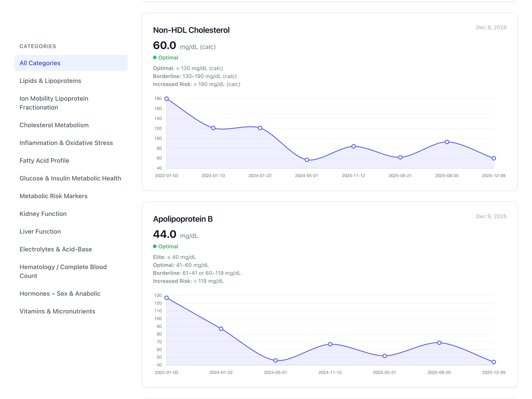Click the green Optimal status dot under Non-HDL Cholesterol
532x399 pixels.
click(155, 57)
